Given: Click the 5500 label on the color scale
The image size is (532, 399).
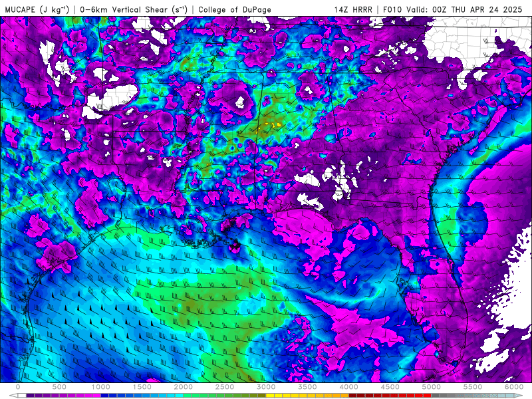Looking at the screenshot, I should 473,387.
